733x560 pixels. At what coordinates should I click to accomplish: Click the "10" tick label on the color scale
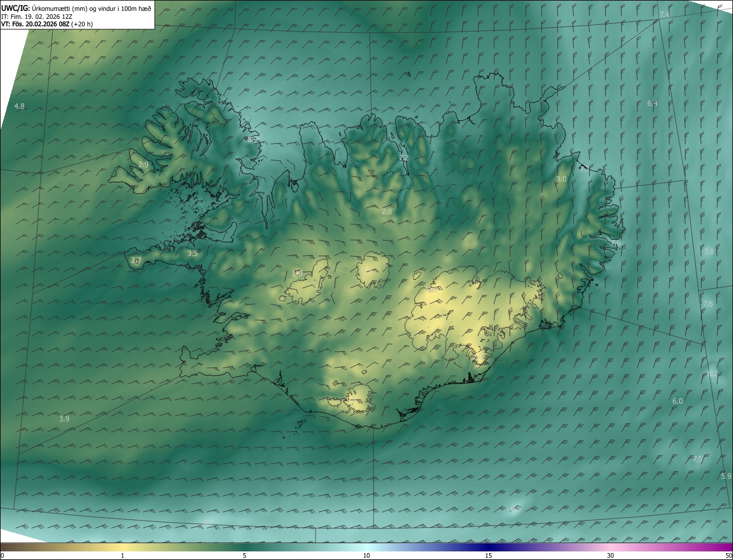(x=366, y=555)
